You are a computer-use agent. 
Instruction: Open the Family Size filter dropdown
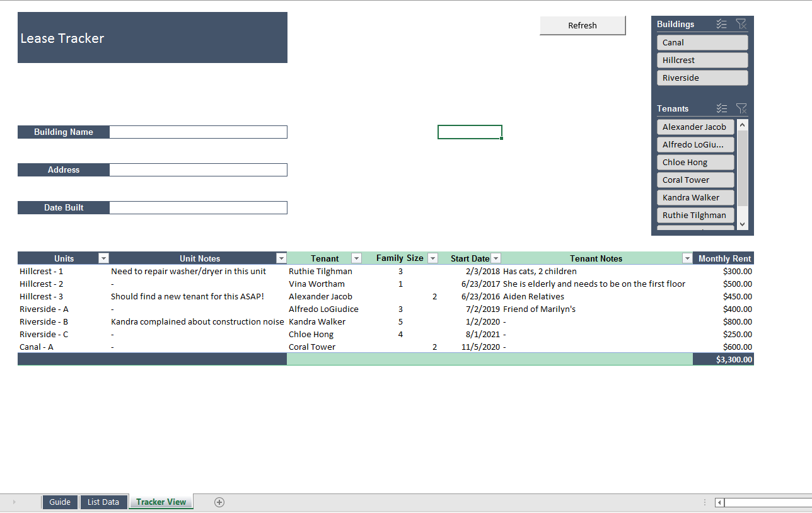(x=432, y=258)
